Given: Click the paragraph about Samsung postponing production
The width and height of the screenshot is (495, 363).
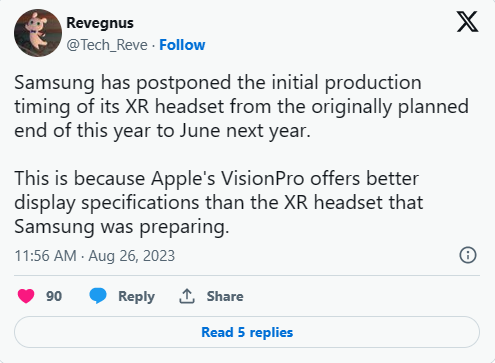Looking at the screenshot, I should (x=241, y=107).
